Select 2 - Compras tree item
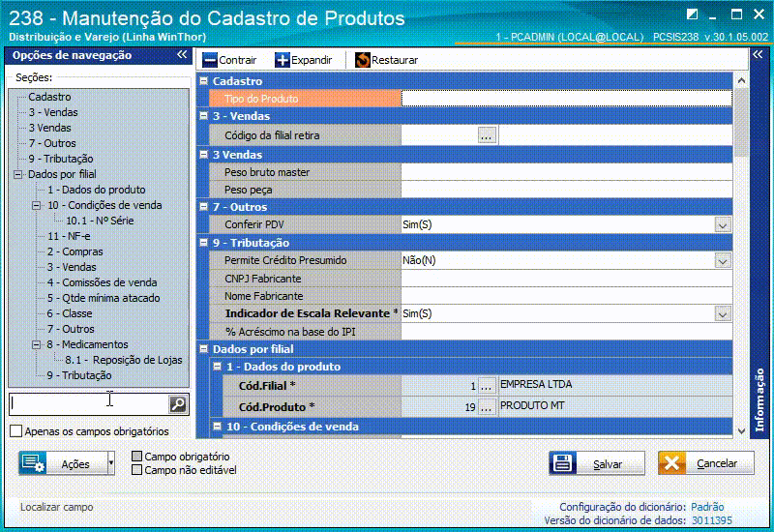 (75, 251)
